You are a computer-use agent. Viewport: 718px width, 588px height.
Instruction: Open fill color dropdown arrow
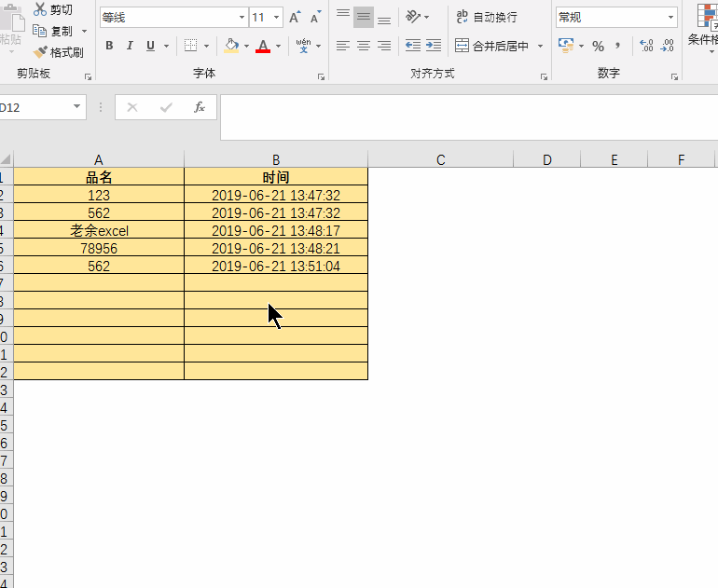(x=246, y=46)
